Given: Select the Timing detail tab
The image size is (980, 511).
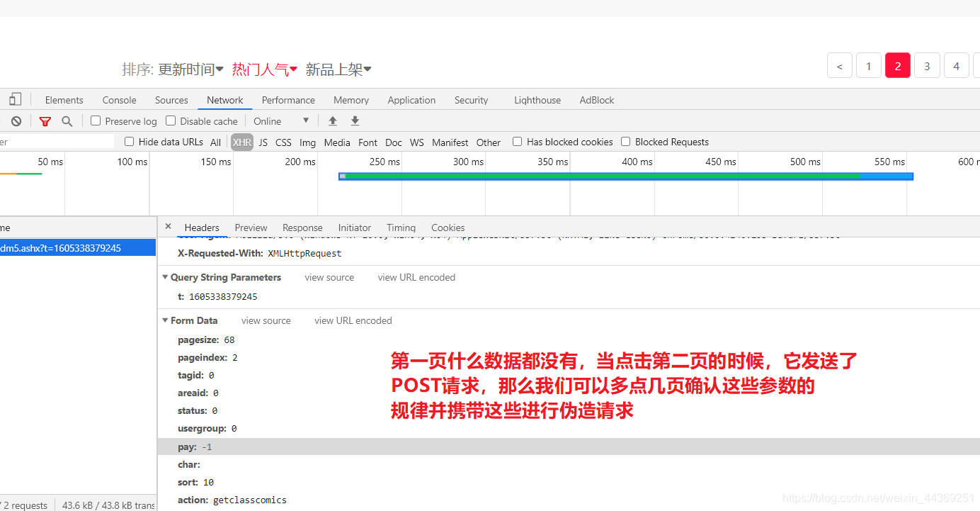Looking at the screenshot, I should [401, 228].
